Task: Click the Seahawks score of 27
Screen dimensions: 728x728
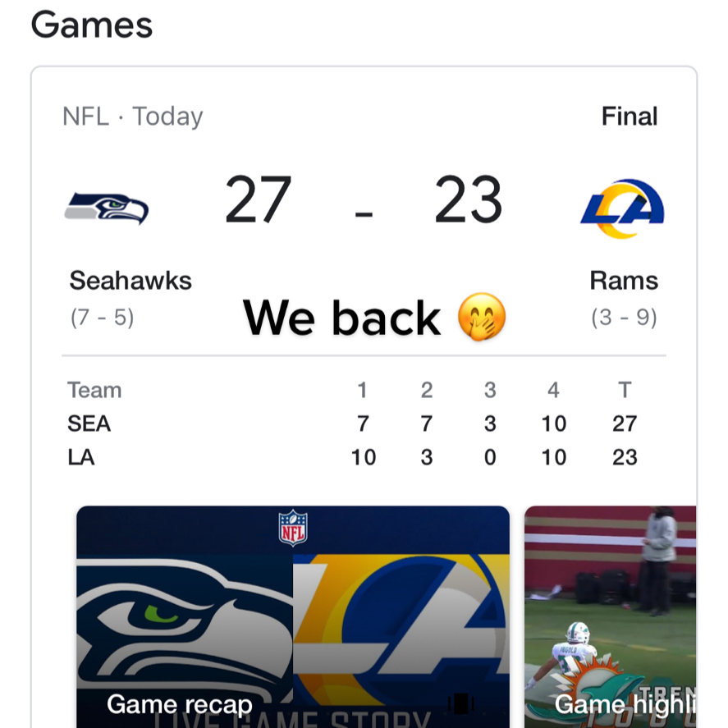Action: click(259, 200)
